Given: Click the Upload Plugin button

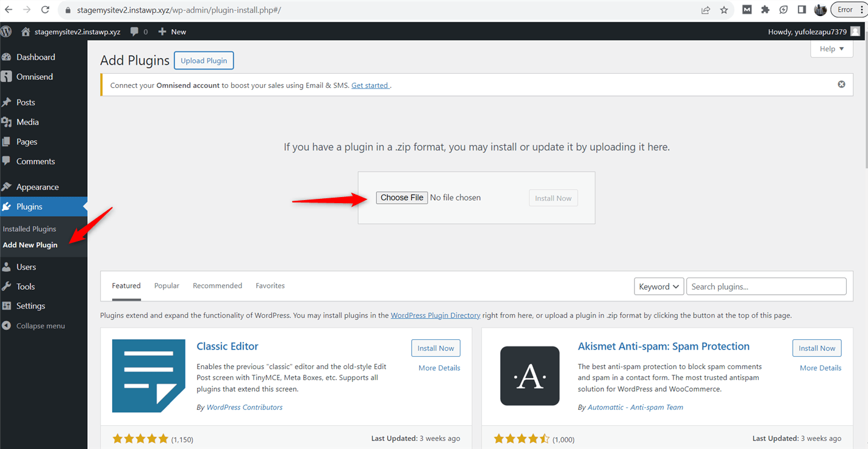Looking at the screenshot, I should pyautogui.click(x=204, y=60).
